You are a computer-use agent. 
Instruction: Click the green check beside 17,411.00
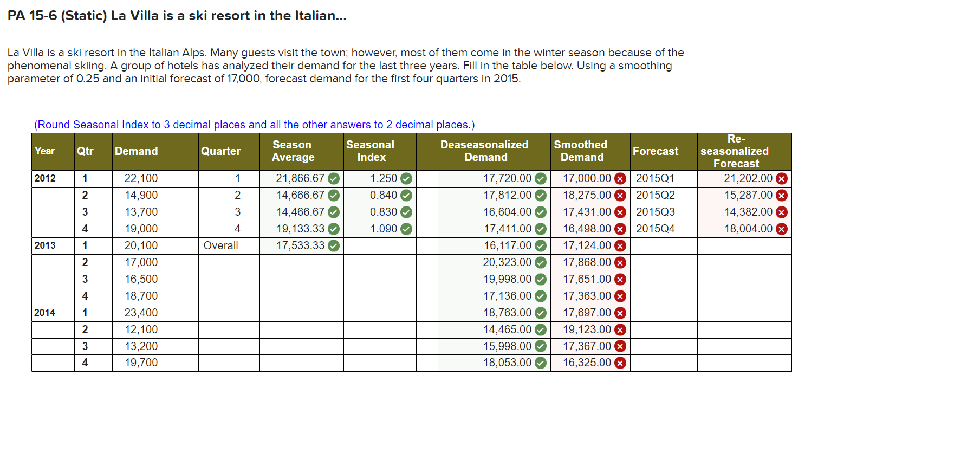coord(541,229)
